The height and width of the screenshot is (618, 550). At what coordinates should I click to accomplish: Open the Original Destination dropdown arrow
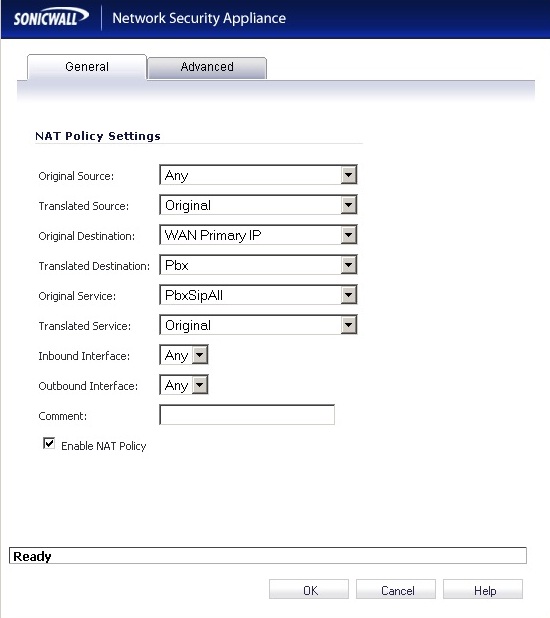point(349,235)
